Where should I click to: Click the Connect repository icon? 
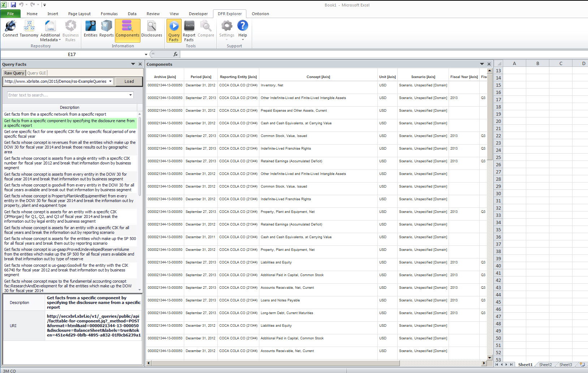click(x=10, y=29)
